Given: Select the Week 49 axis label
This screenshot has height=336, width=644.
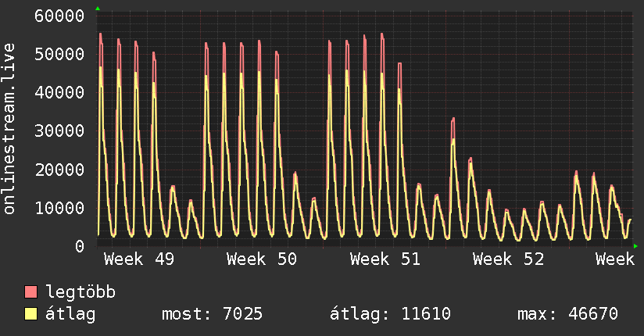Looking at the screenshot, I should coord(139,259).
